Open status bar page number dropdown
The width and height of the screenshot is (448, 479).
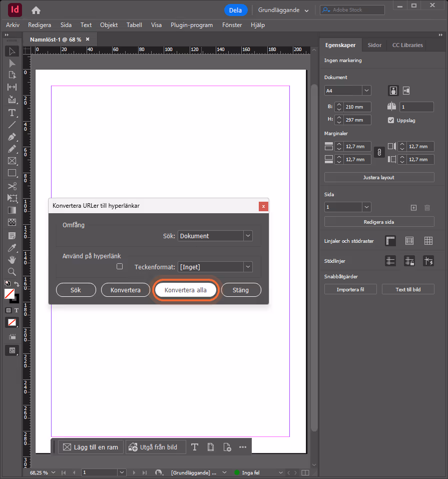tap(122, 472)
